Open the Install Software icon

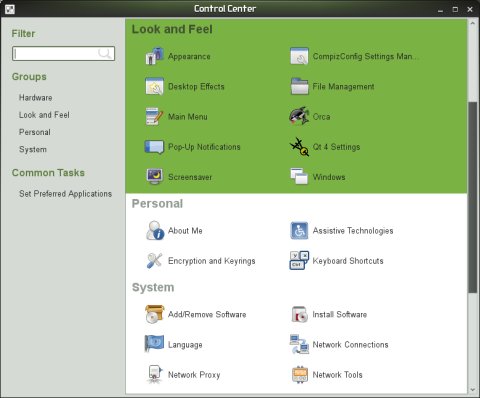299,314
